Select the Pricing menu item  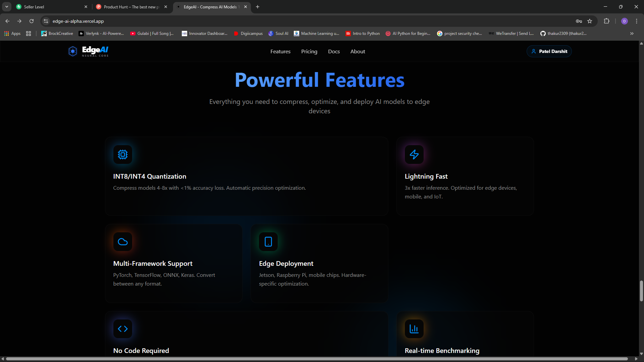click(309, 51)
